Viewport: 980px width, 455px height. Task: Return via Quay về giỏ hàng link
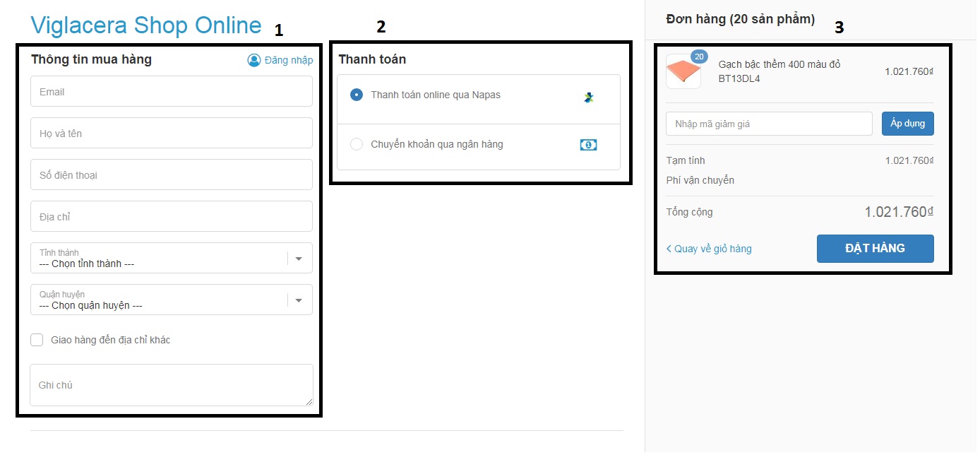[712, 249]
